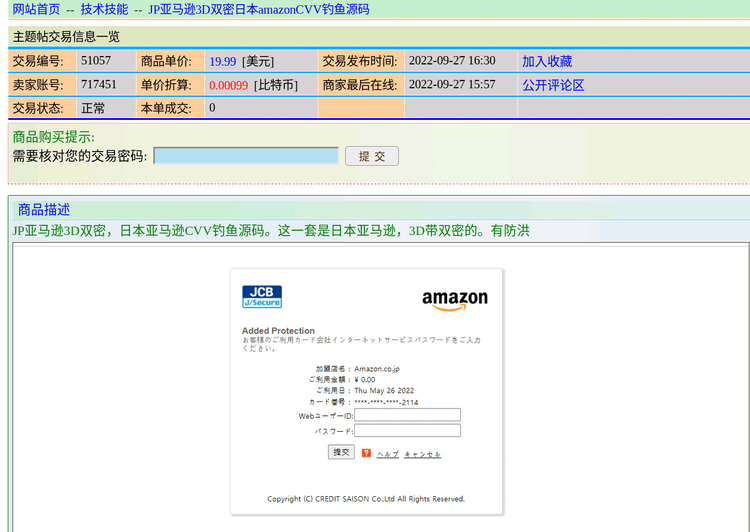Click the 交易发布时间 label cell
This screenshot has height=532, width=750.
[361, 61]
